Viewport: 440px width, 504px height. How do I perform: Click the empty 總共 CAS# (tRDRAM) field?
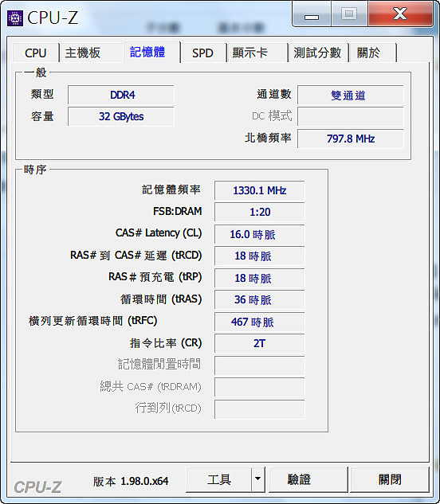[x=259, y=387]
